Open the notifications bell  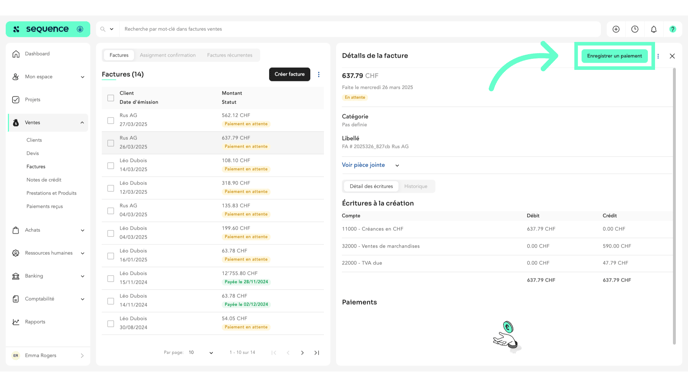pyautogui.click(x=654, y=29)
